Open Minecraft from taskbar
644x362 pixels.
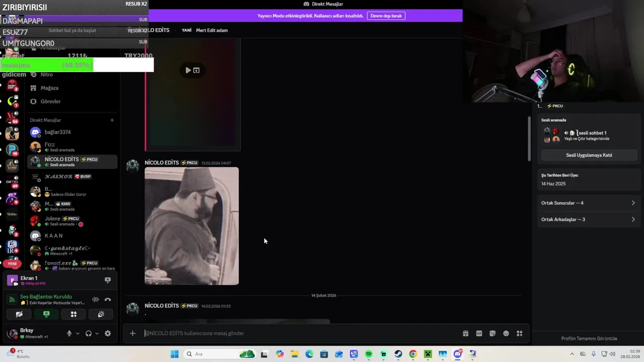point(428,354)
